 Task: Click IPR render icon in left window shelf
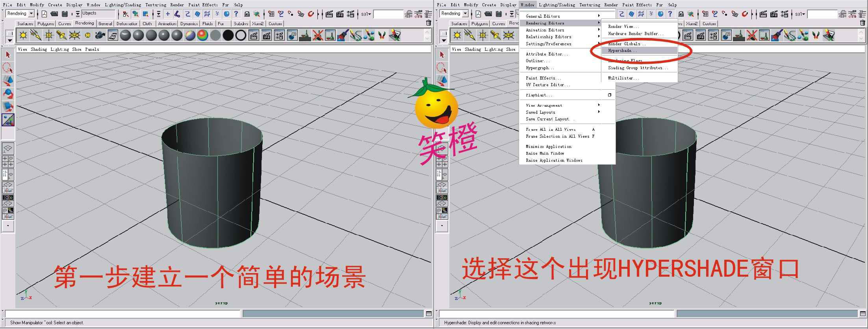point(267,36)
